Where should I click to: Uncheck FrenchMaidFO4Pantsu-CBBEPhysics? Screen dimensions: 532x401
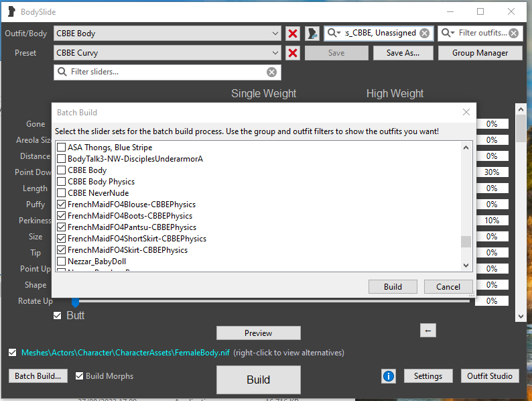(x=62, y=227)
